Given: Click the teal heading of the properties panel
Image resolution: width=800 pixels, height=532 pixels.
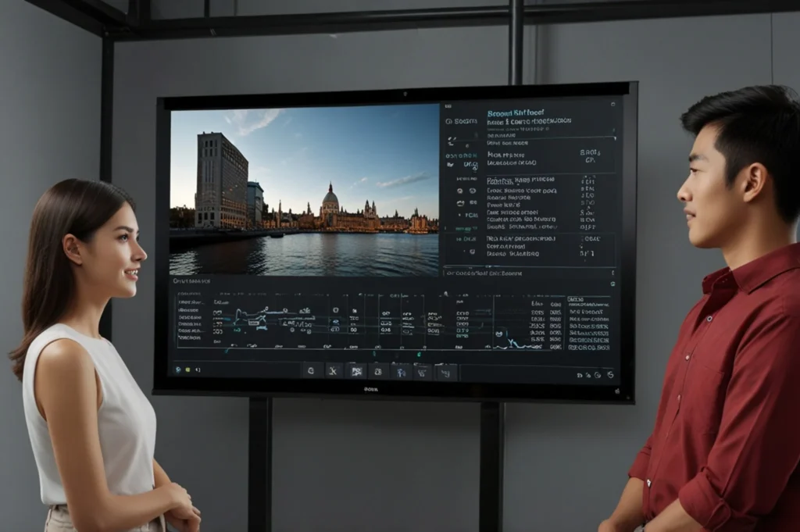Looking at the screenshot, I should pyautogui.click(x=516, y=113).
